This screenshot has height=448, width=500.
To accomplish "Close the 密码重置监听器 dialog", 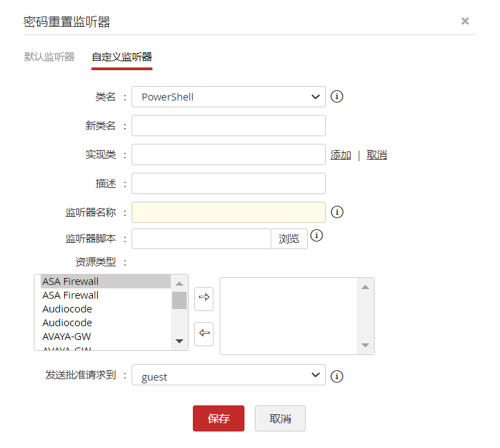I will click(x=465, y=21).
